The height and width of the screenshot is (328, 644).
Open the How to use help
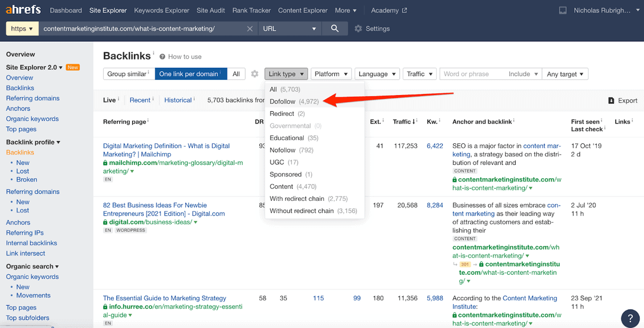(x=180, y=56)
